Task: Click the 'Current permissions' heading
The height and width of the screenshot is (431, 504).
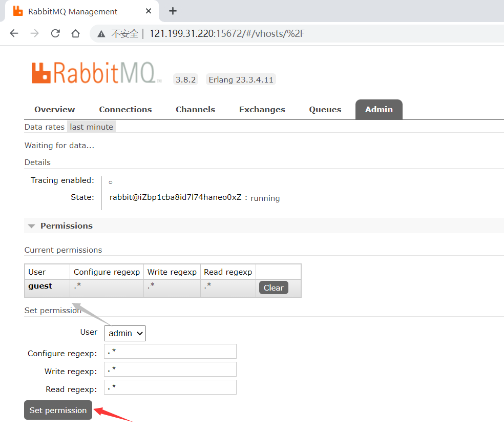Action: (64, 250)
